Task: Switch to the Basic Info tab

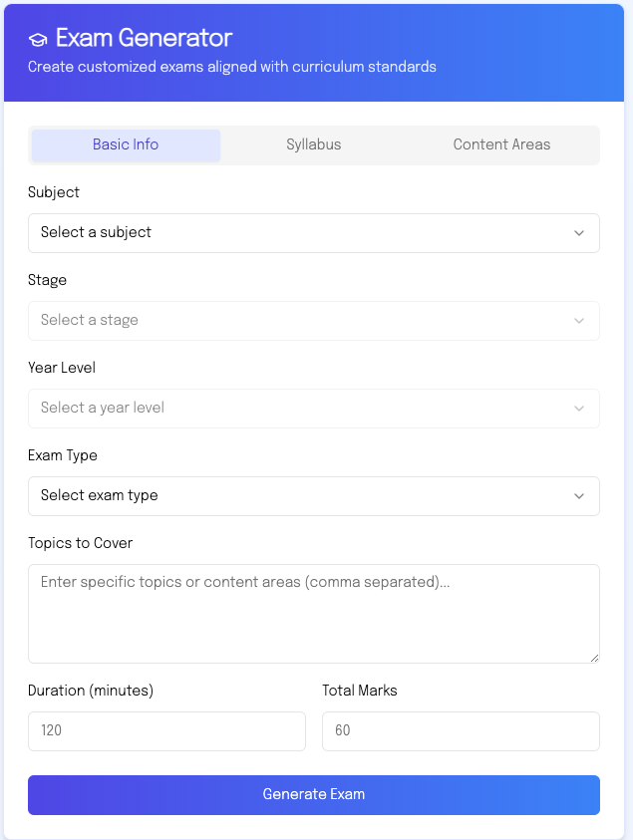Action: pyautogui.click(x=126, y=144)
